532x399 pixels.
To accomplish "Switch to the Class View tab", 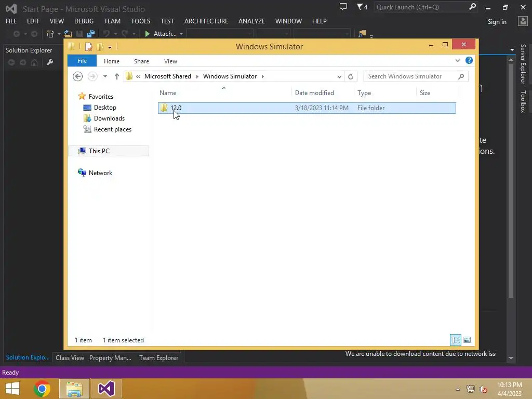I will tap(70, 357).
